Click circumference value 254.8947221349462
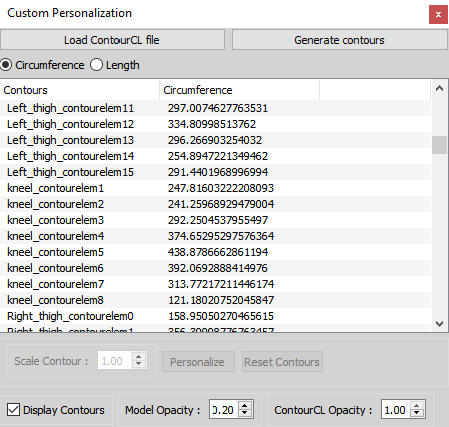The image size is (449, 427). pyautogui.click(x=218, y=156)
